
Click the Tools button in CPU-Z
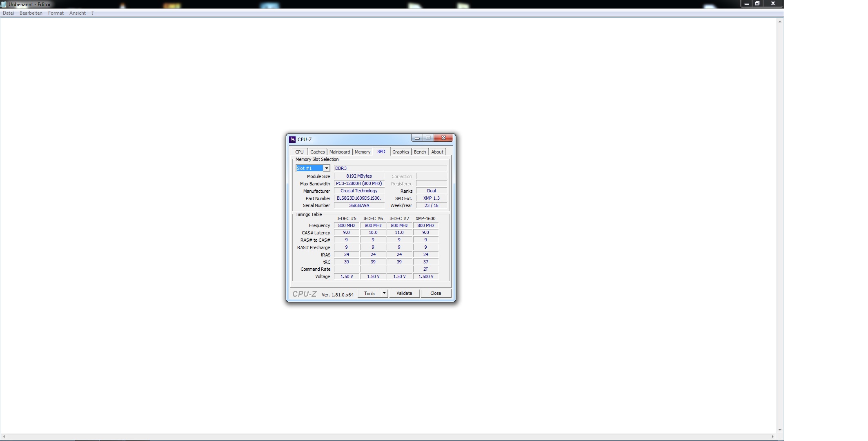[369, 293]
